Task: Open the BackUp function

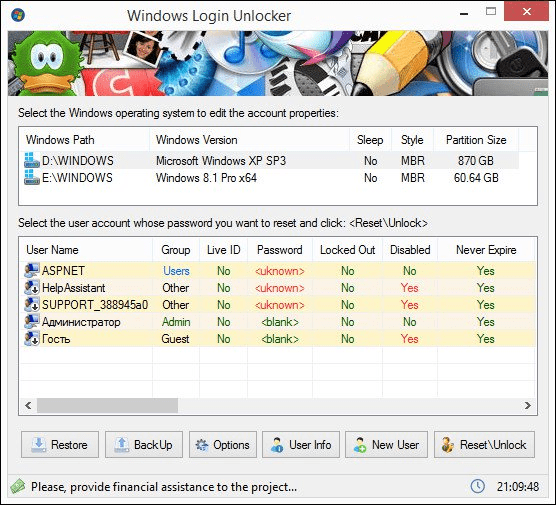Action: [x=144, y=445]
